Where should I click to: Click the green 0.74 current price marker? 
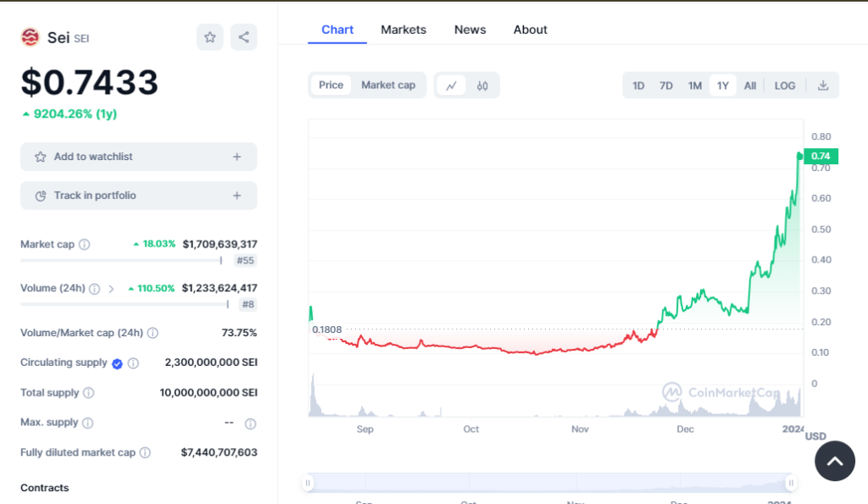pos(821,156)
